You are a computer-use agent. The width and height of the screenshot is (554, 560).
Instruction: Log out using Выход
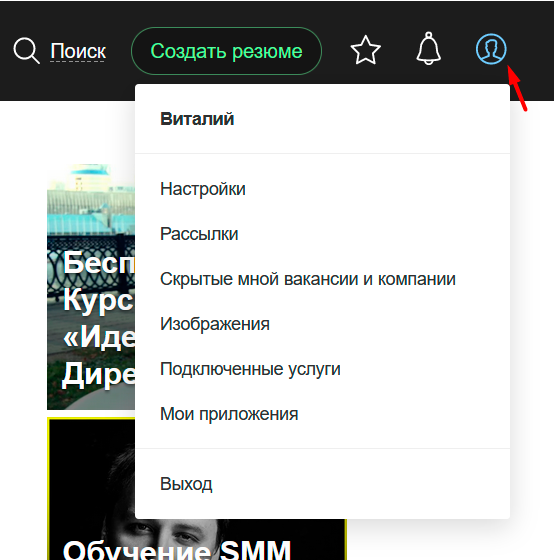(186, 484)
